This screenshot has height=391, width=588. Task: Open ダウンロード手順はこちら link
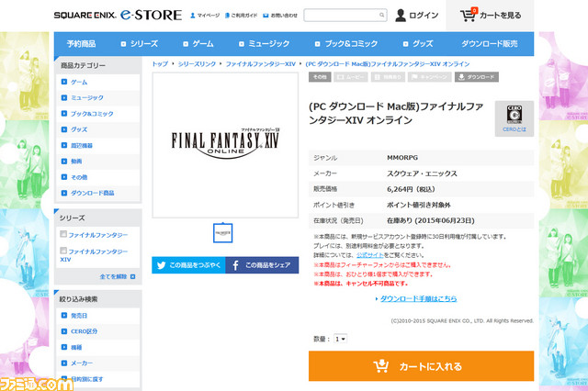coord(419,298)
